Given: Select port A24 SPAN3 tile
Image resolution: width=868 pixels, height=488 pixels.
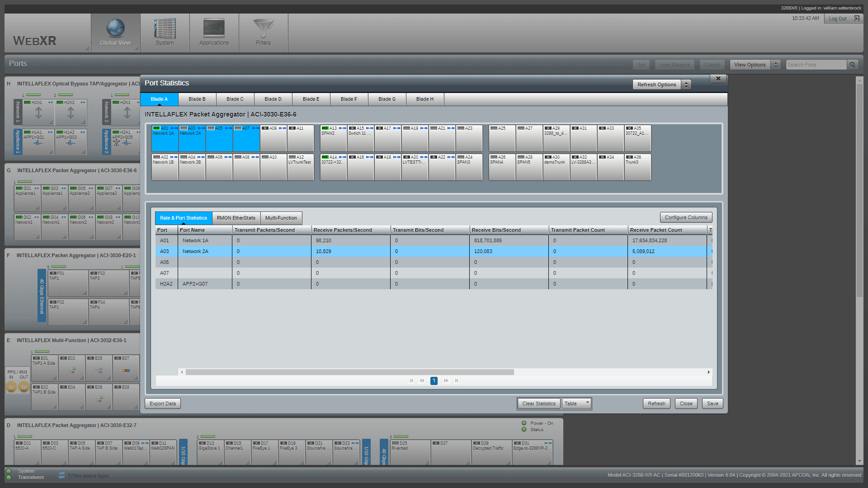Looking at the screenshot, I should 469,167.
